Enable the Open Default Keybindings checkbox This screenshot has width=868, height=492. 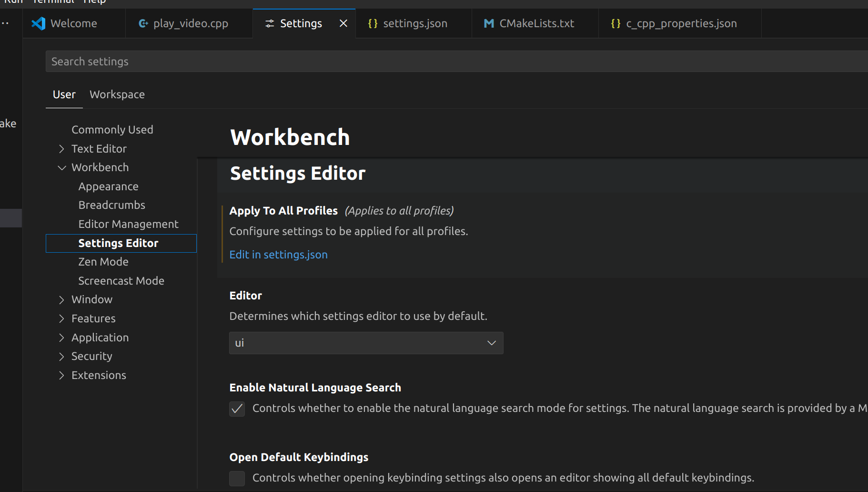tap(237, 478)
